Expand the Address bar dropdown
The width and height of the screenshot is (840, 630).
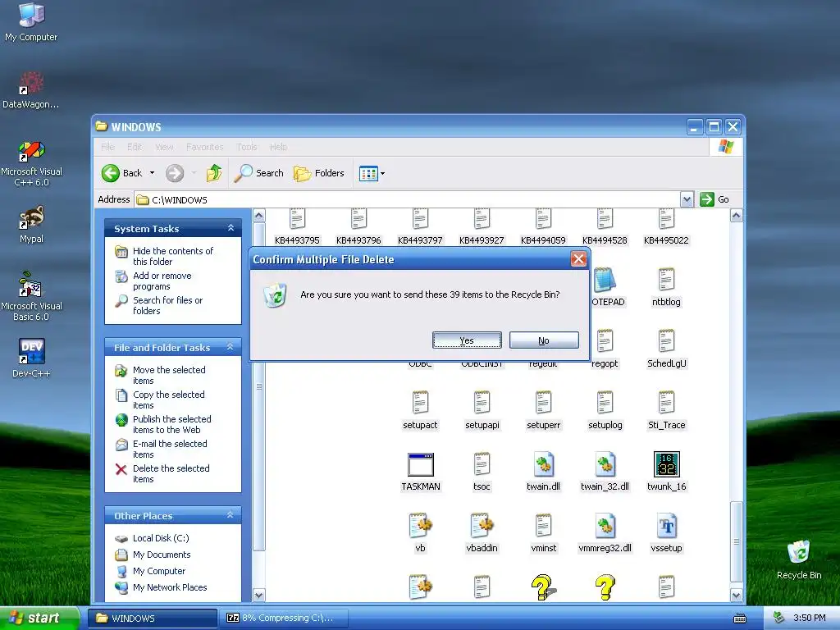pyautogui.click(x=687, y=200)
